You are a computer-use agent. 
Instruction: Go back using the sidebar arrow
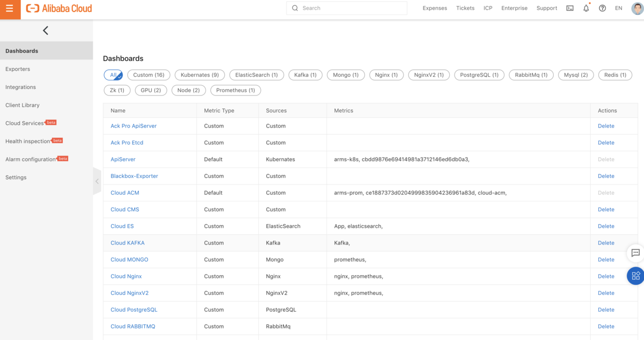click(x=46, y=31)
